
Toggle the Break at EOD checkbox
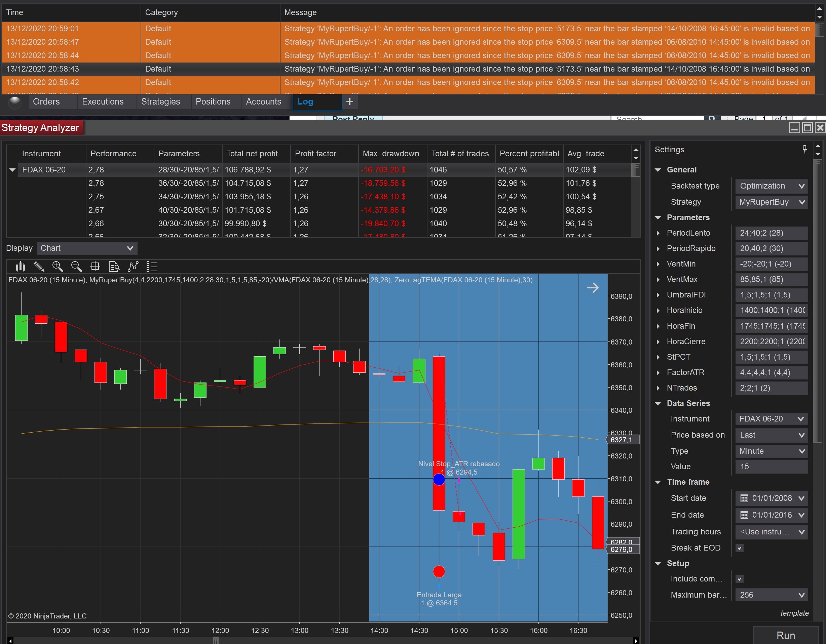point(739,548)
